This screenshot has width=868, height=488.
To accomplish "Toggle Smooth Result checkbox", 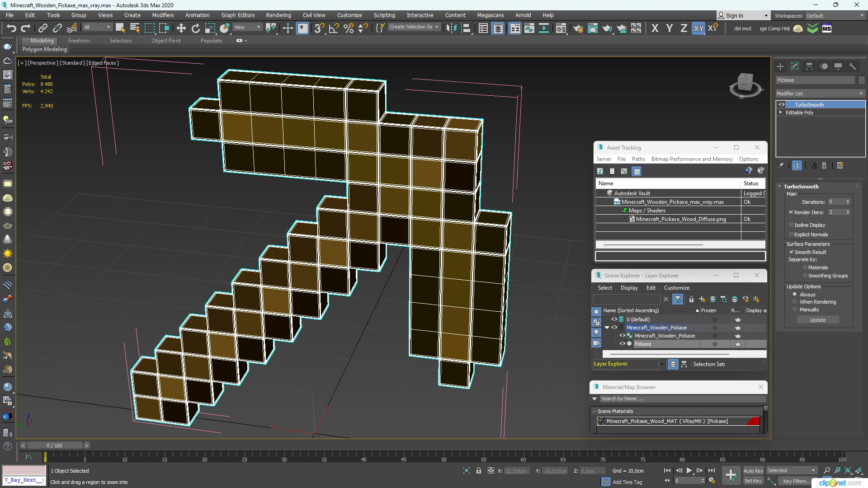I will coord(792,252).
